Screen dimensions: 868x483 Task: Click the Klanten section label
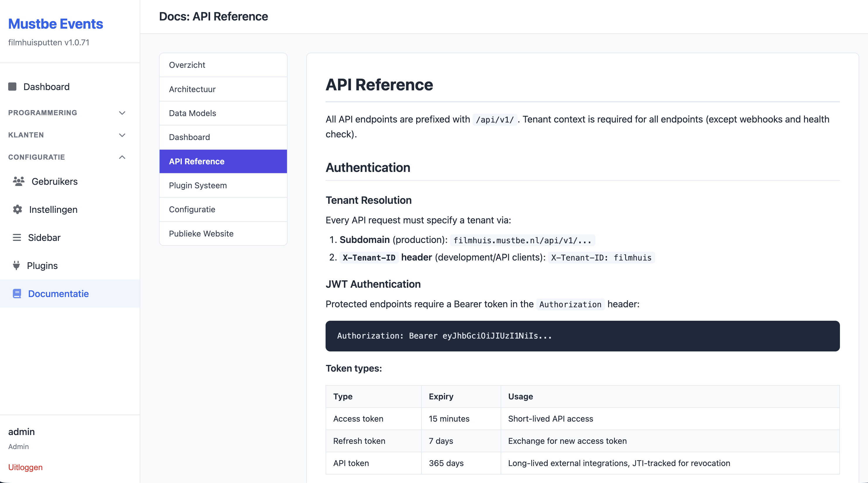(x=26, y=135)
